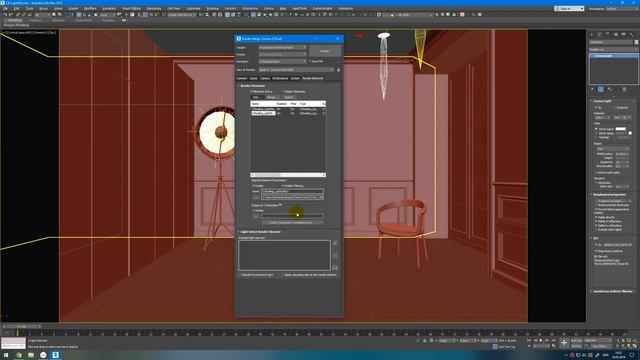Toggle Include Environment Light checkbox
Viewport: 640px width, 360px height.
pyautogui.click(x=240, y=275)
